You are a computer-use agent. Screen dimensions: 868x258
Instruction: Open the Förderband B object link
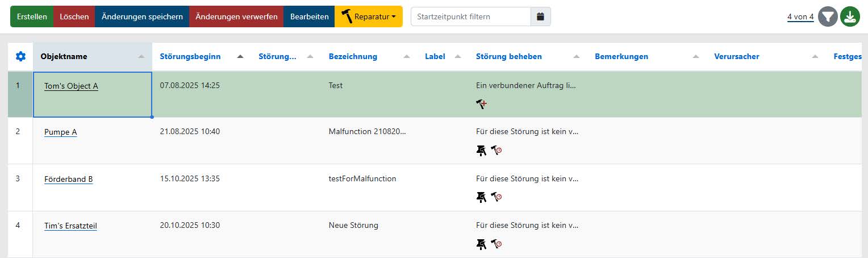68,179
